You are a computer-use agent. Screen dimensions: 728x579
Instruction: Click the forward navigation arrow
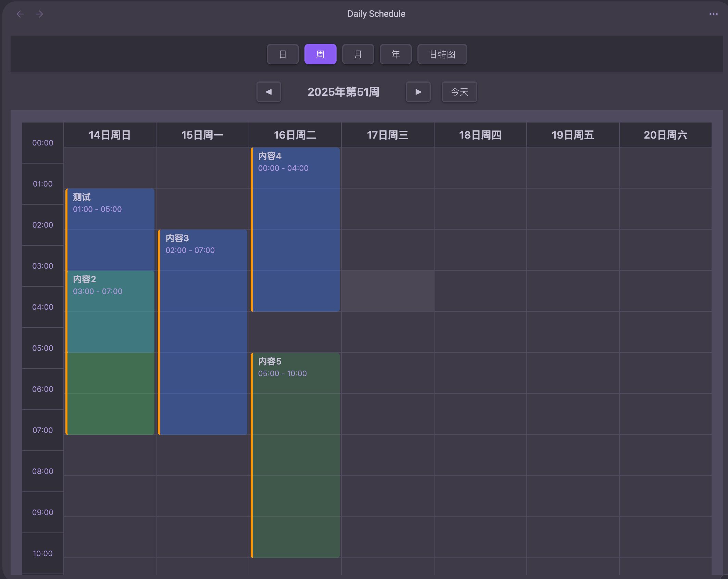point(39,14)
